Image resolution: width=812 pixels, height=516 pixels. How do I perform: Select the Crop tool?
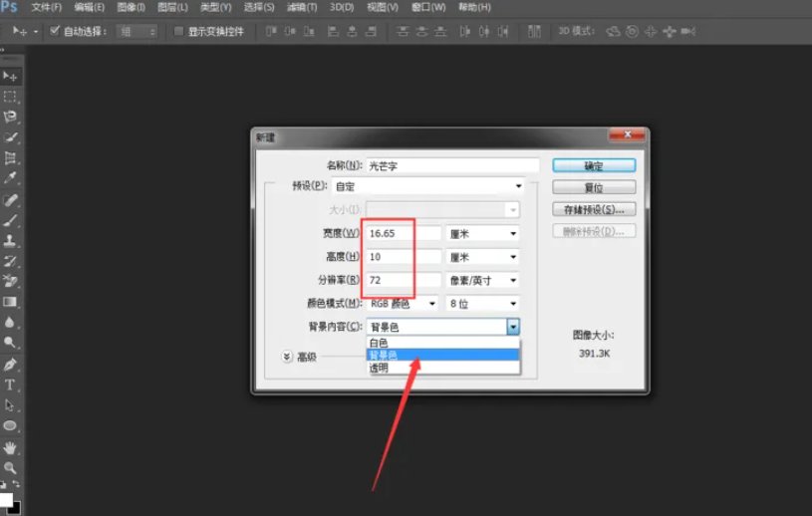(x=10, y=157)
